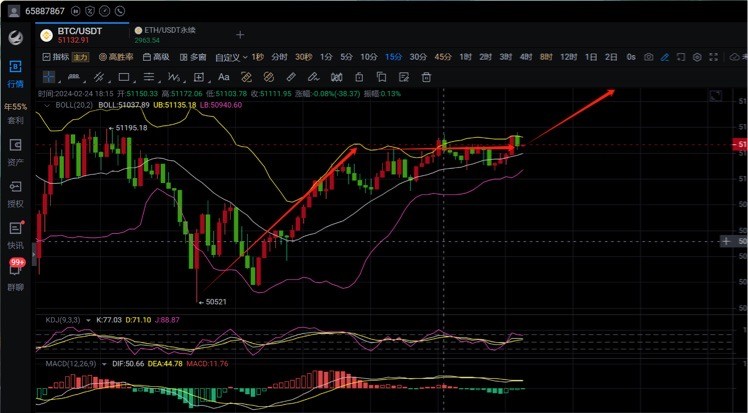
Task: Open the 行情 market sidebar item
Action: coord(15,74)
